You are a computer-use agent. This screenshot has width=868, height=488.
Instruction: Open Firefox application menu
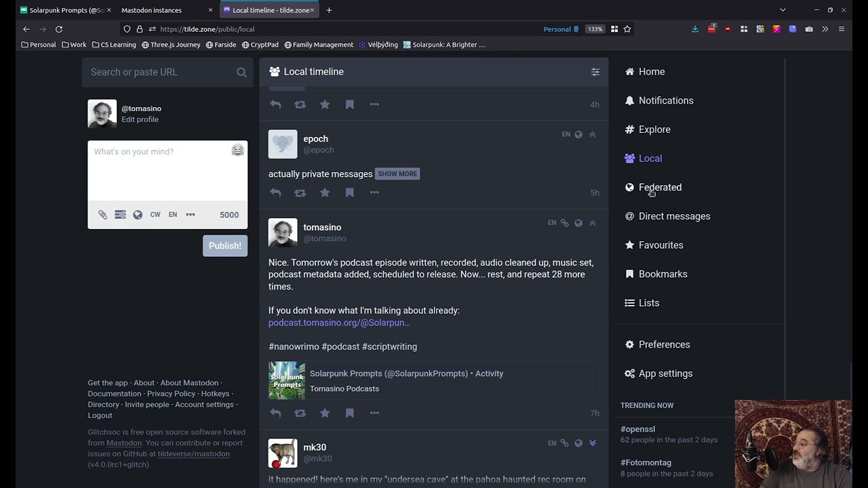842,29
